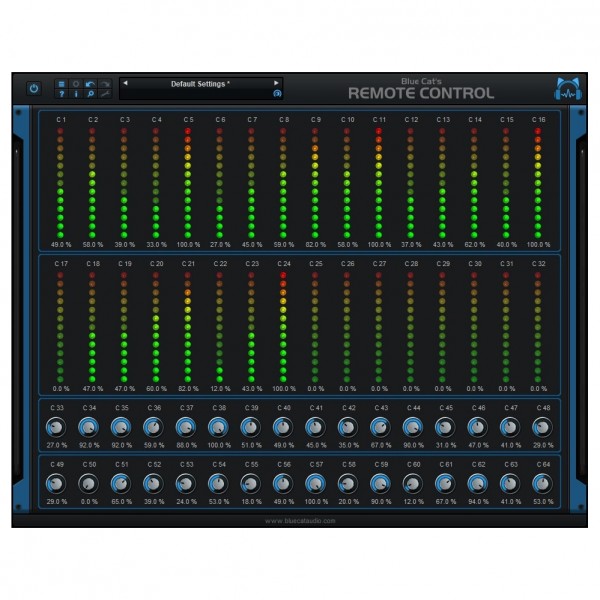
Task: Click the C 33 knob
Action: tap(56, 427)
